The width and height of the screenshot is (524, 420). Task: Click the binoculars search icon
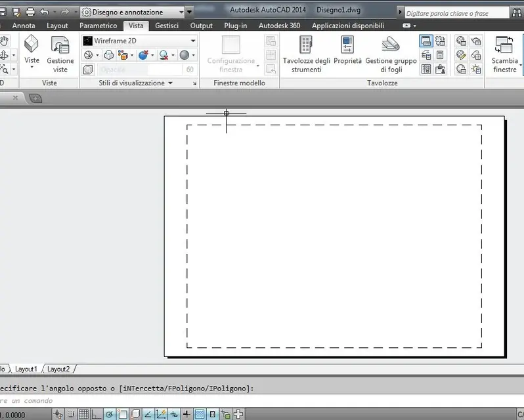click(517, 12)
